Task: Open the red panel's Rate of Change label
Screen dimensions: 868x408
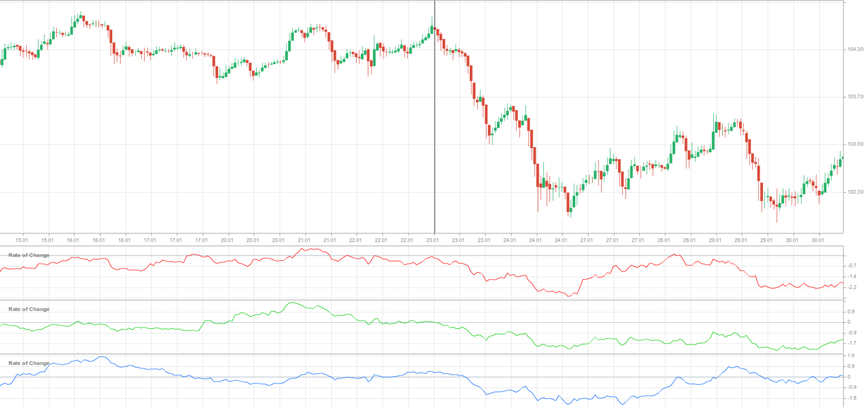Action: click(29, 255)
